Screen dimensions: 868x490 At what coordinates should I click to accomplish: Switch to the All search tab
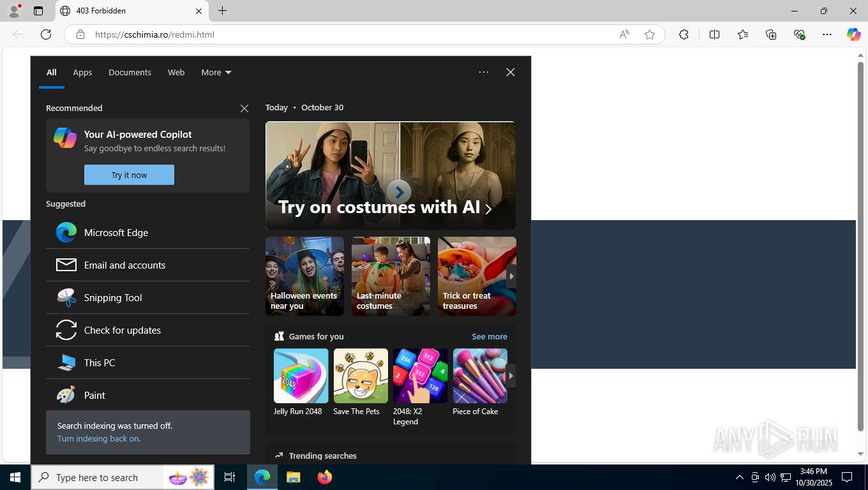(52, 72)
